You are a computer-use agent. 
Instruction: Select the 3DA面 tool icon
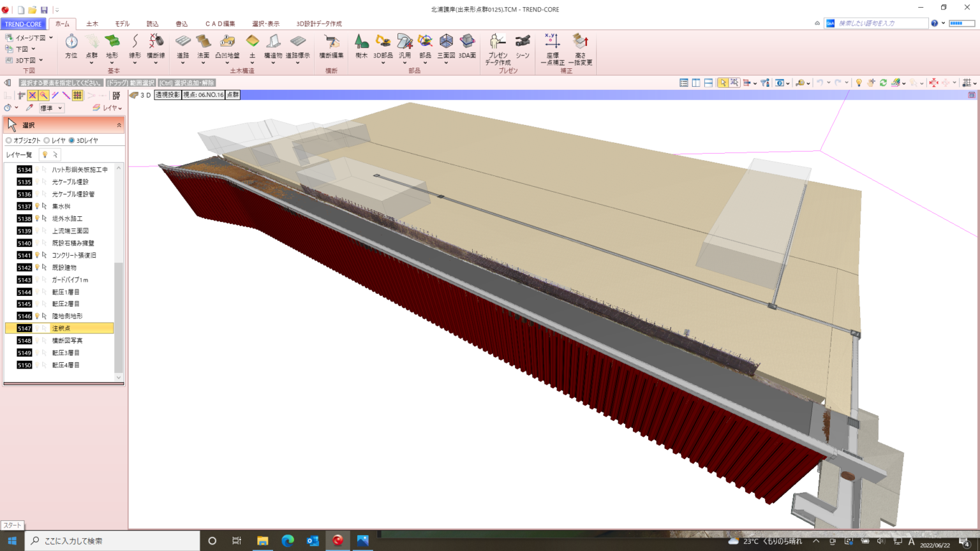tap(467, 42)
